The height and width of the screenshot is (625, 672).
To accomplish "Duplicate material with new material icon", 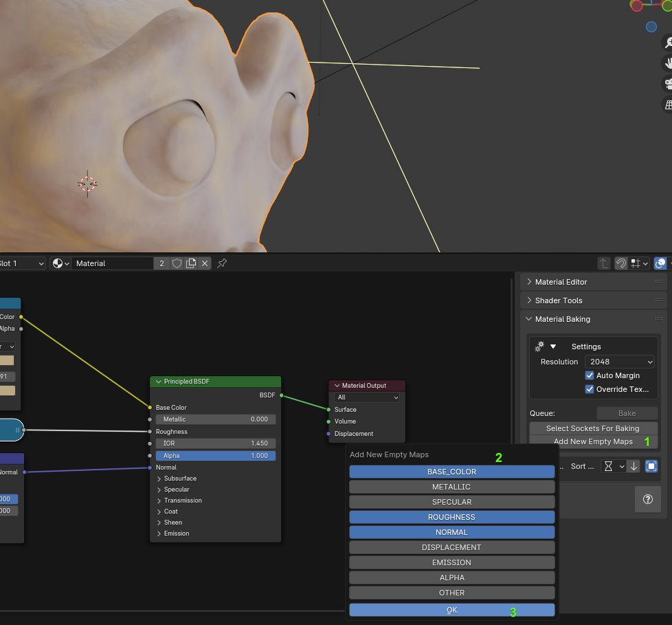I will click(x=191, y=263).
